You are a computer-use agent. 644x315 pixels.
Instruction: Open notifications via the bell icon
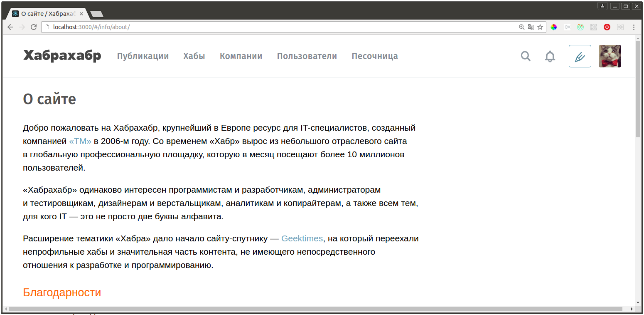coord(550,56)
